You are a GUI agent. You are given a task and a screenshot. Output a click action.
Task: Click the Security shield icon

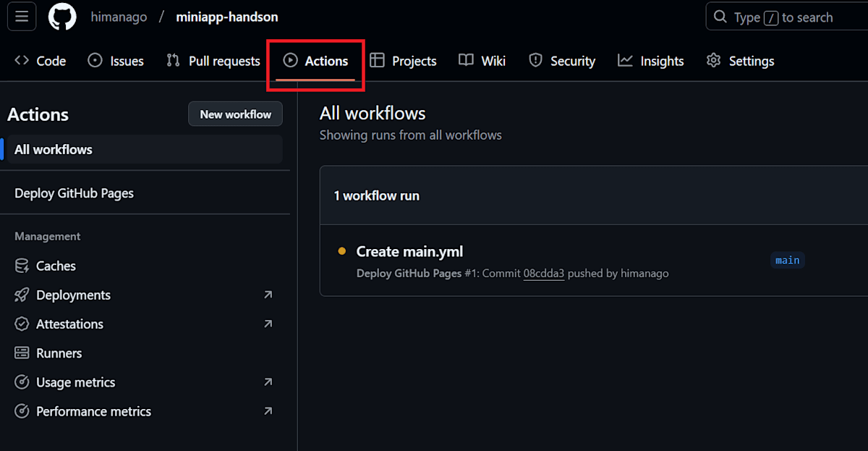(535, 61)
